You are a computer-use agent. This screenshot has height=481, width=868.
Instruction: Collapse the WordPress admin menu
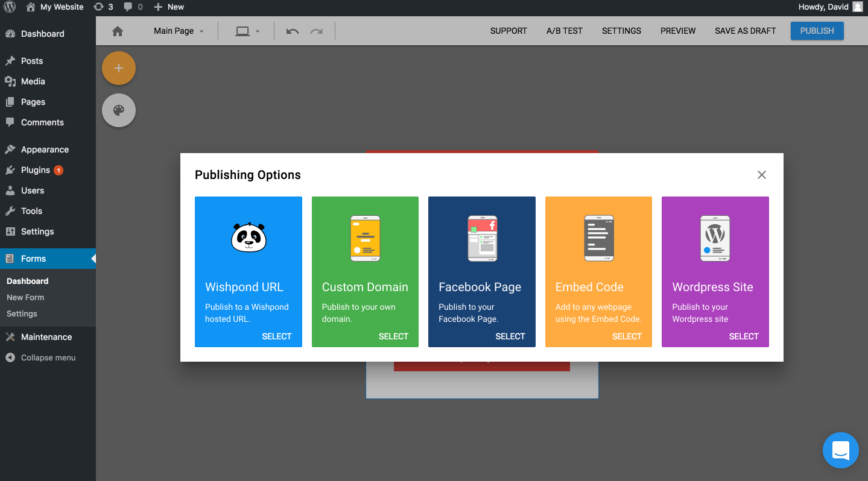click(48, 357)
